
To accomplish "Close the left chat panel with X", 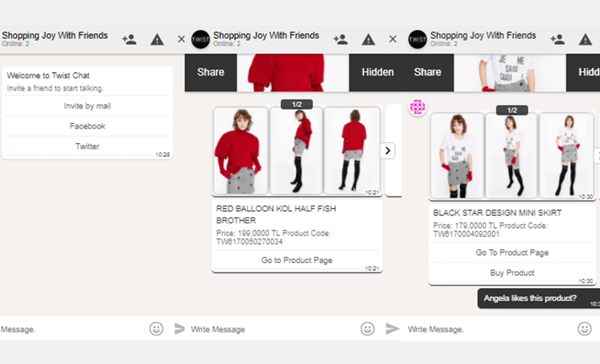I will 181,39.
